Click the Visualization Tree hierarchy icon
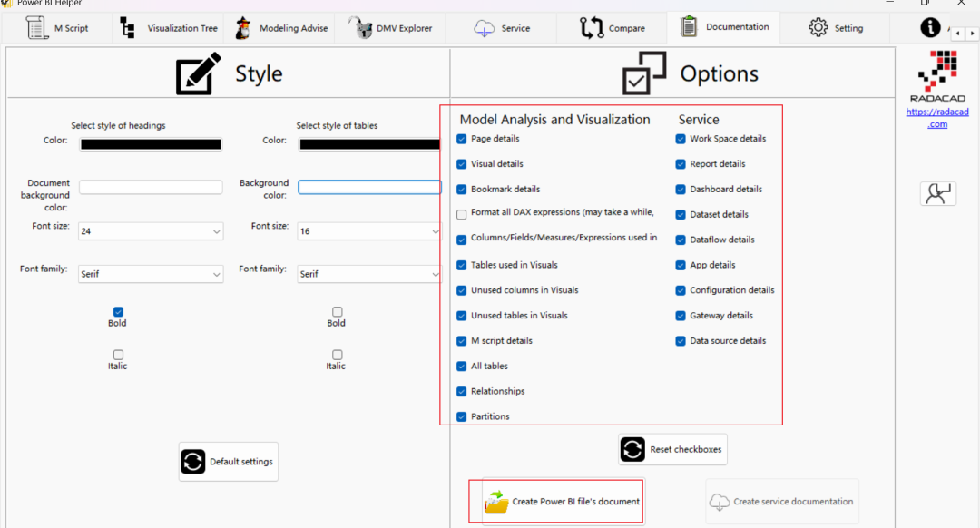Viewport: 980px width, 528px height. click(128, 28)
